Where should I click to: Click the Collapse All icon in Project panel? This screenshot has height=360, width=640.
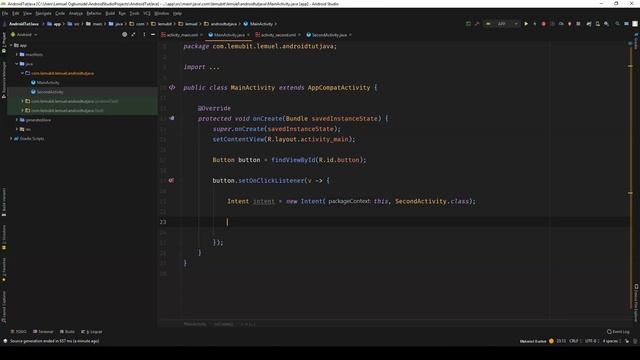[x=133, y=35]
